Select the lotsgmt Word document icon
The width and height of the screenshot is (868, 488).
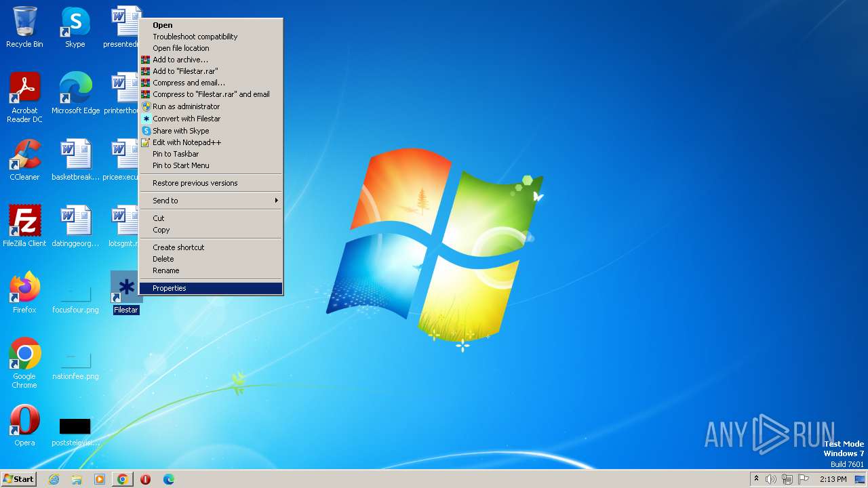tap(122, 226)
